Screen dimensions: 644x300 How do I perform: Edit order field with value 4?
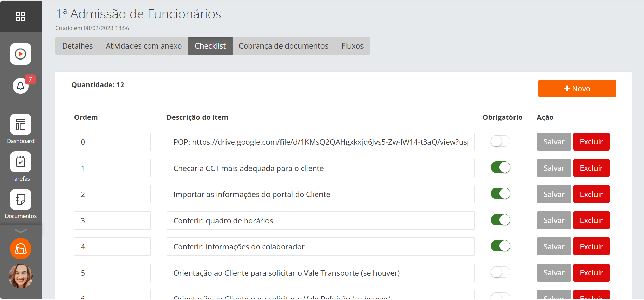point(112,246)
